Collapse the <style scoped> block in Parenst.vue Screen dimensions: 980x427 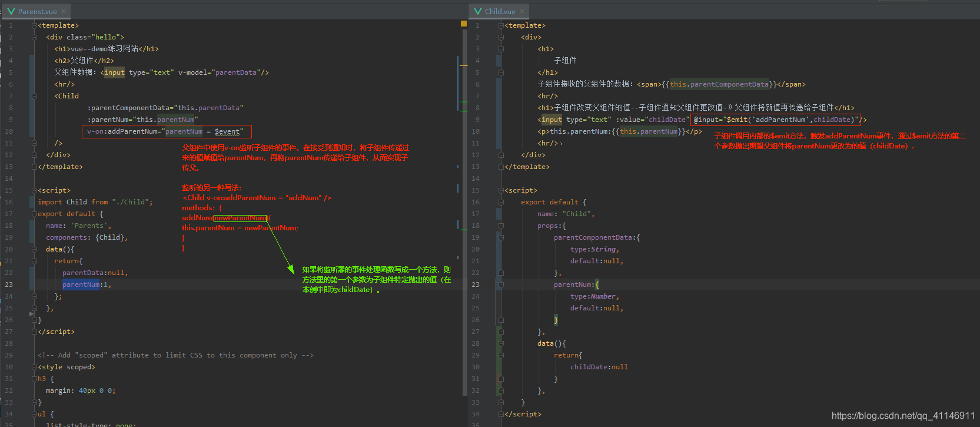tap(35, 367)
